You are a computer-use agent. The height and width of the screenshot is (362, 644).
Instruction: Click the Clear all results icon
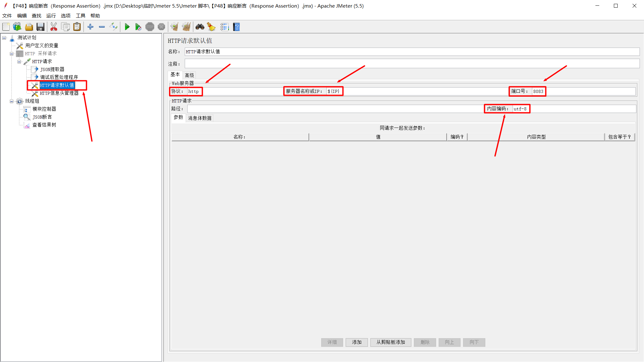[186, 27]
